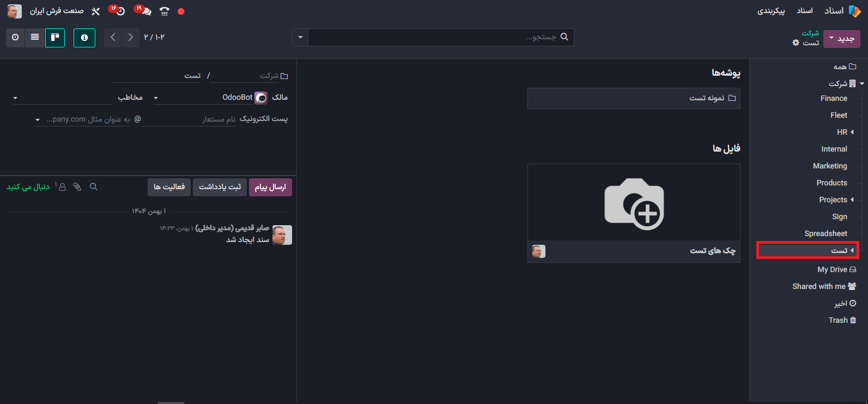Open the phone VoIP icon

click(x=164, y=11)
